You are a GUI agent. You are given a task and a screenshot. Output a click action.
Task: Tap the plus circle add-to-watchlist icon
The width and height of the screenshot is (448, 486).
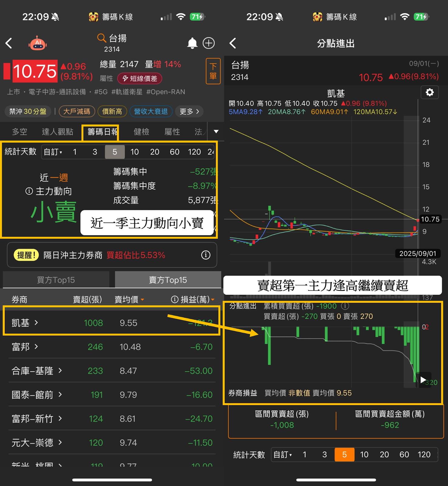tap(209, 43)
